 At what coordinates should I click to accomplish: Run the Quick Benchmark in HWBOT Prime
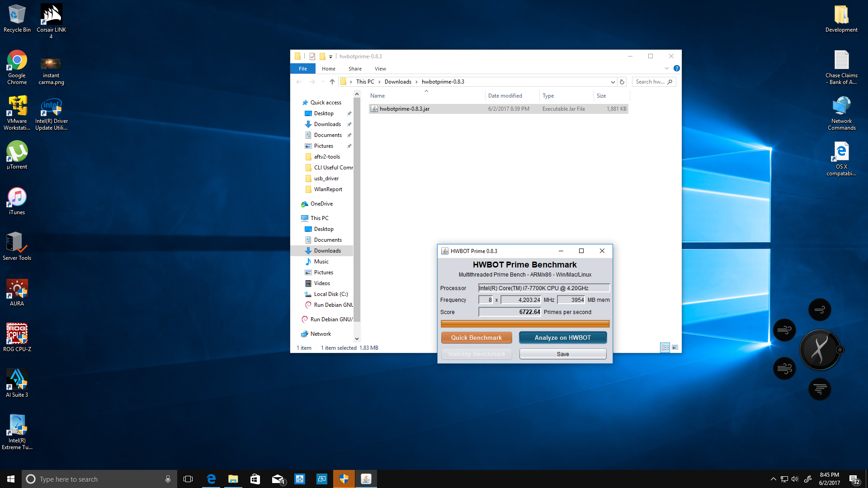[476, 338]
